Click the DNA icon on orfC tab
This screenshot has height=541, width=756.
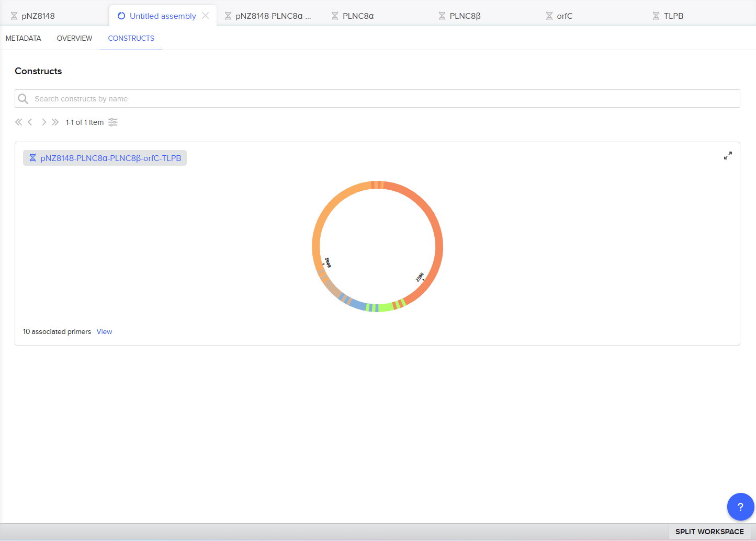pos(549,16)
